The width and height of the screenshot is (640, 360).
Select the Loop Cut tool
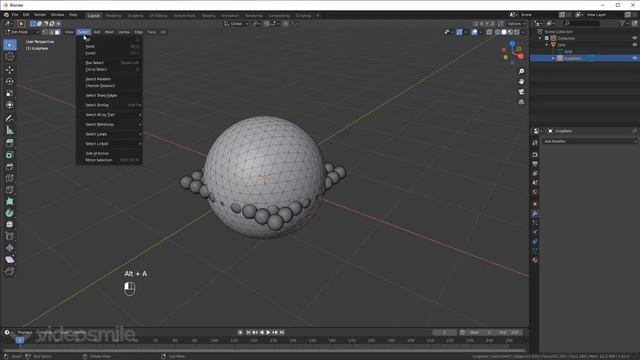[x=10, y=178]
